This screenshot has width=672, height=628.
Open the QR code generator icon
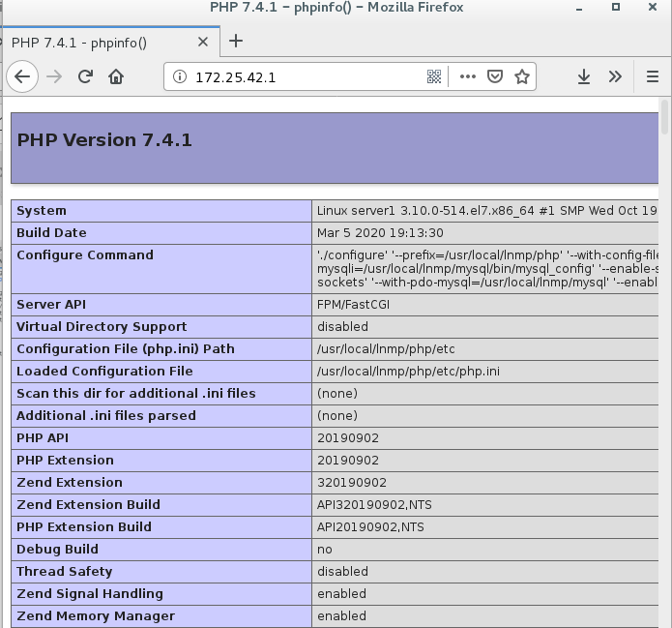tap(434, 76)
